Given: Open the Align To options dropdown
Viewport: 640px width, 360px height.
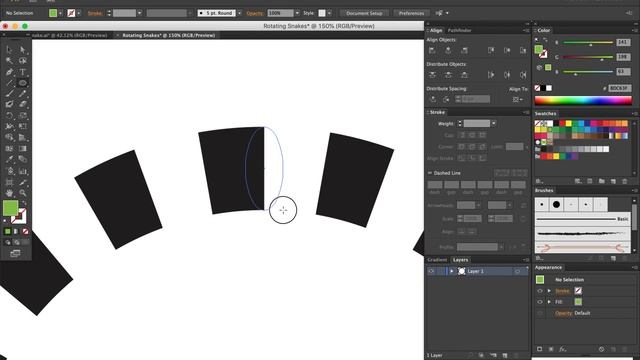Looking at the screenshot, I should (518, 99).
